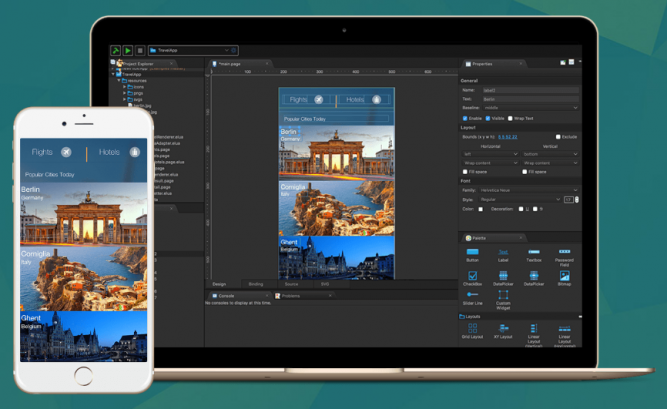This screenshot has height=409, width=667.
Task: Click the green Run button in toolbar
Action: pos(128,49)
